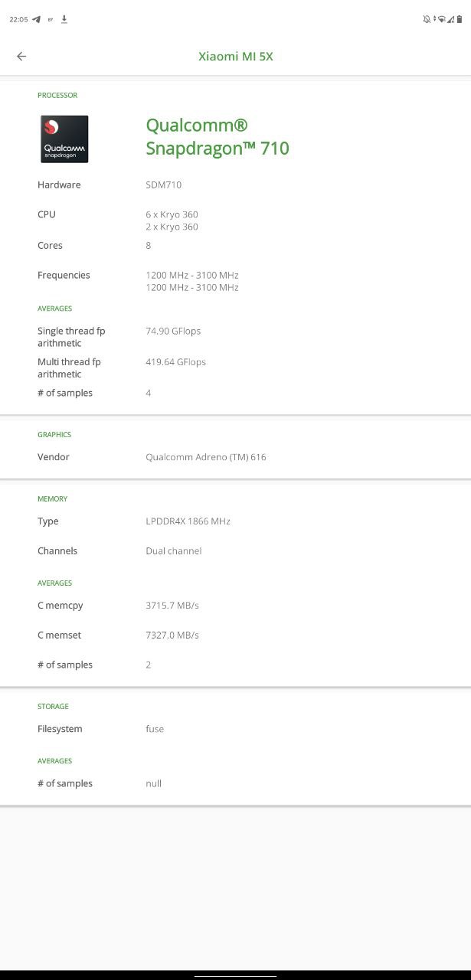Screen dimensions: 471x980
Task: Tap the Hardware SDM710 row
Action: [x=163, y=185]
